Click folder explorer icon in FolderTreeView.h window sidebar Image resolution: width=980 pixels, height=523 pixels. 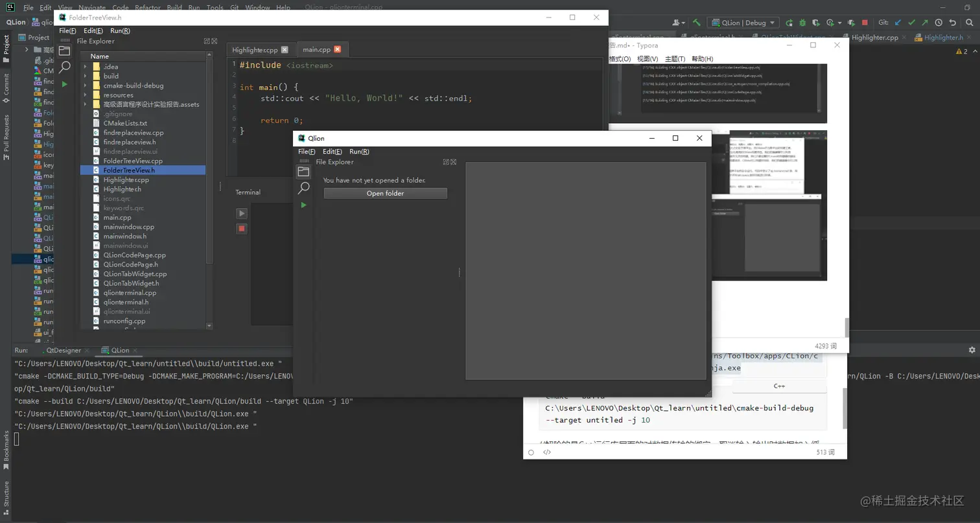(x=64, y=51)
